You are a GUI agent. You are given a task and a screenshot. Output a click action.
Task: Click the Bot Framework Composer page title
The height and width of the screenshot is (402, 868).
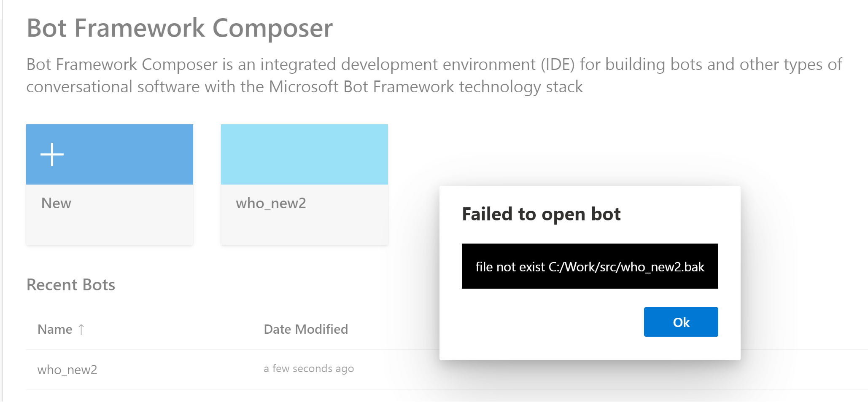179,28
